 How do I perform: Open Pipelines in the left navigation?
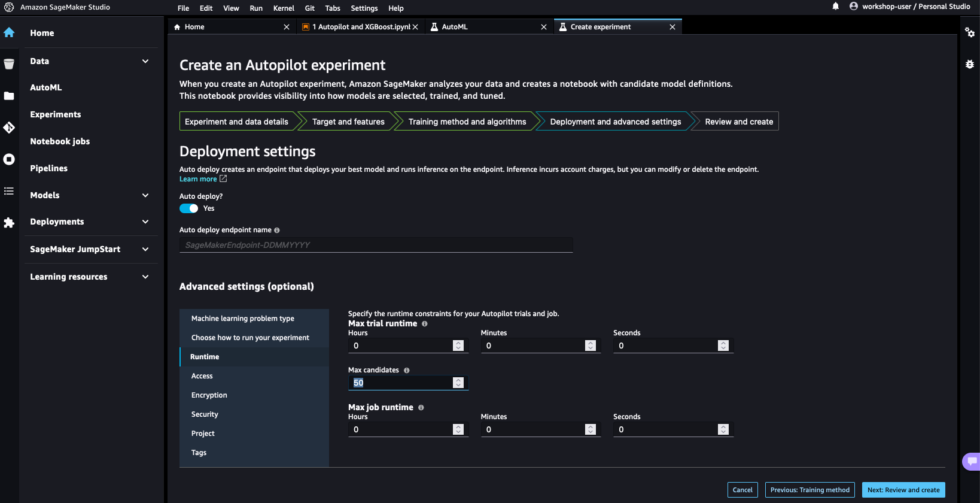click(49, 168)
